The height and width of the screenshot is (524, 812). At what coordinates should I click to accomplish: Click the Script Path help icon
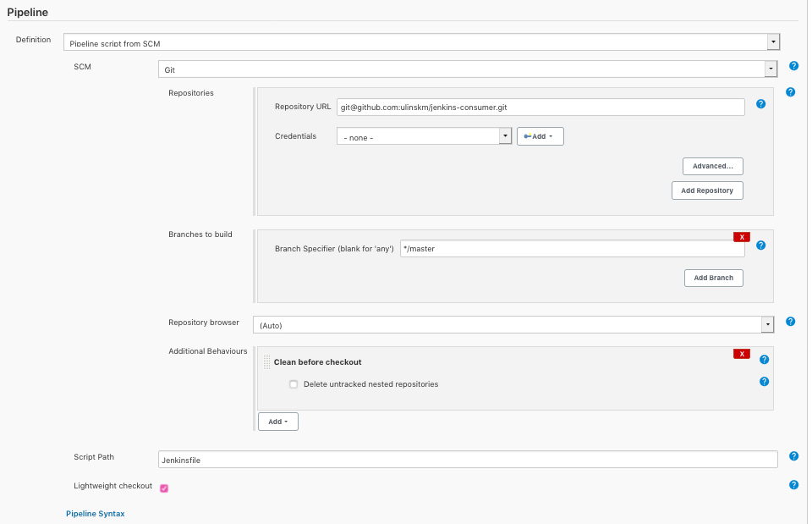[x=793, y=455]
